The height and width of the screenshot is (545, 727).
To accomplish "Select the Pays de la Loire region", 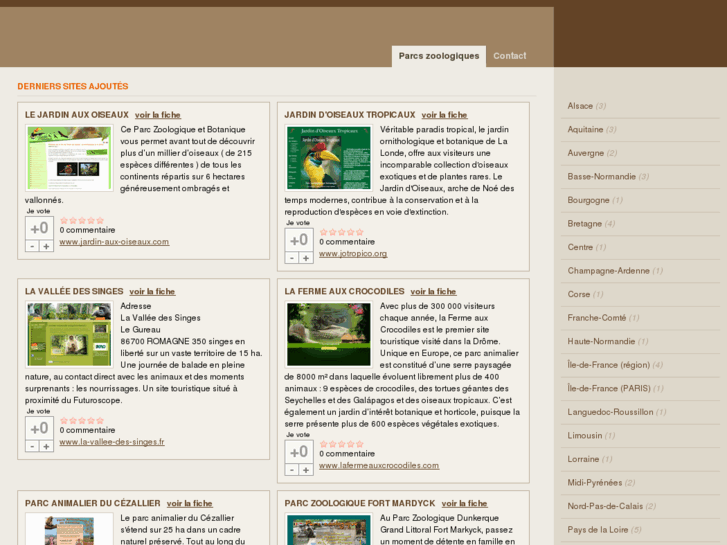I will [x=598, y=530].
